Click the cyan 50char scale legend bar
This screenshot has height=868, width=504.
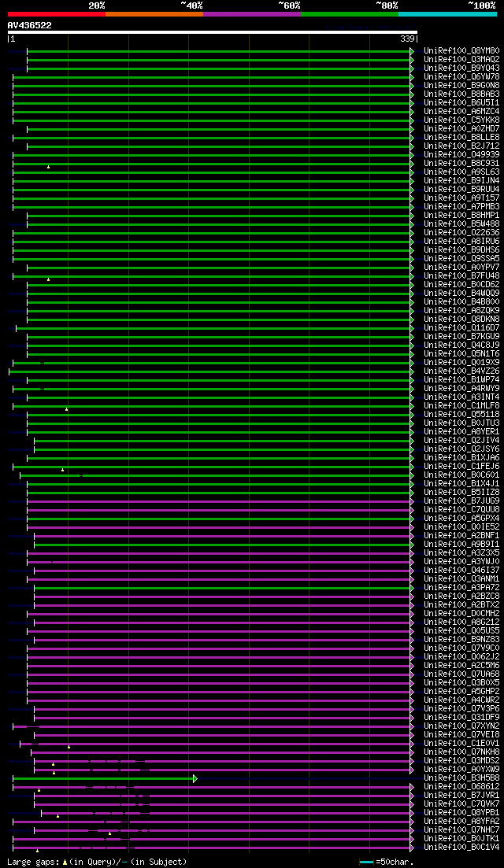click(x=367, y=862)
